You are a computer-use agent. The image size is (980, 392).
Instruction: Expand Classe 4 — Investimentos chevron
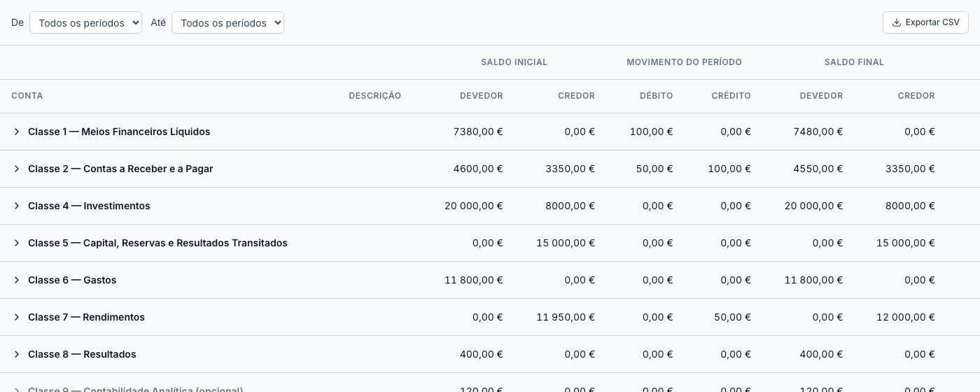(x=17, y=206)
